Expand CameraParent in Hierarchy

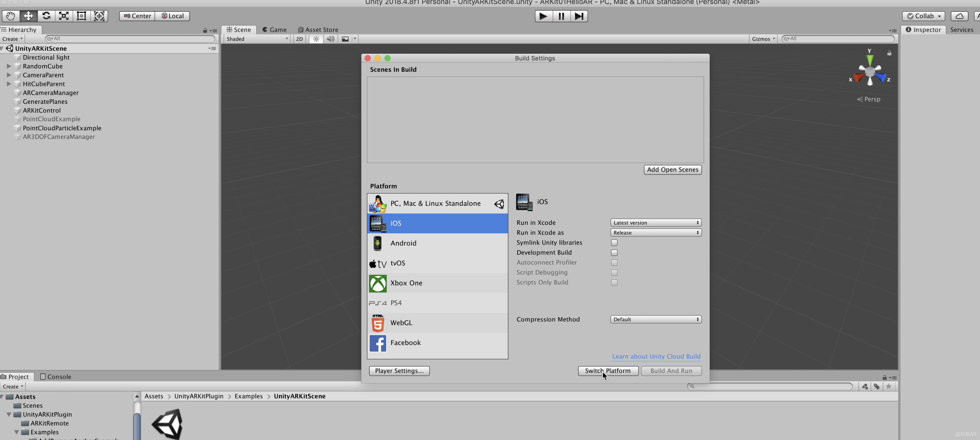[x=9, y=75]
